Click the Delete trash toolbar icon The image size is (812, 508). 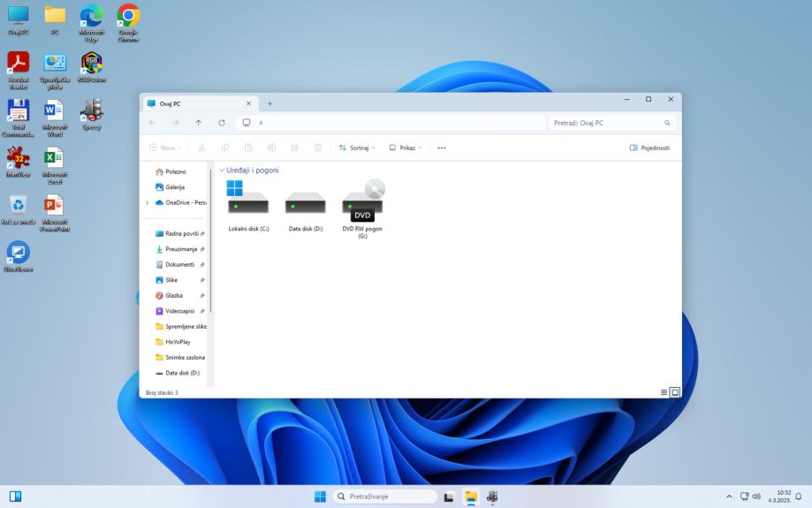tap(318, 148)
